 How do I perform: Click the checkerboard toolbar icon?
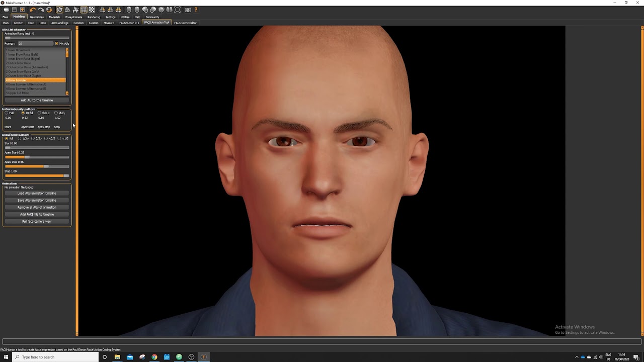92,10
